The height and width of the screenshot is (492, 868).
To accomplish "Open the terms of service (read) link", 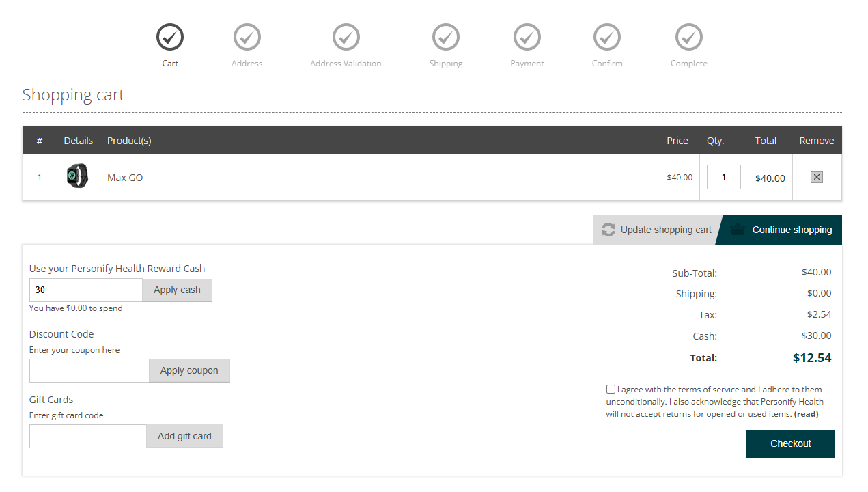I will (806, 414).
